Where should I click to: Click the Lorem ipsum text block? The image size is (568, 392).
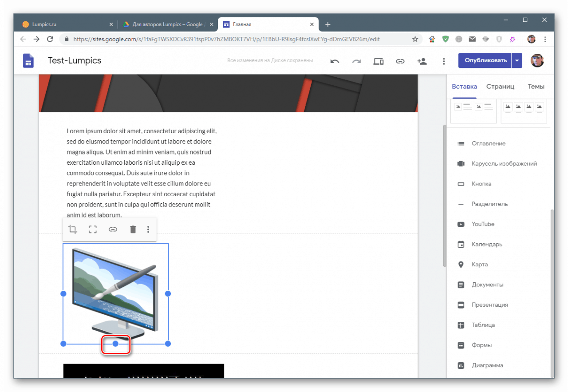(x=142, y=173)
